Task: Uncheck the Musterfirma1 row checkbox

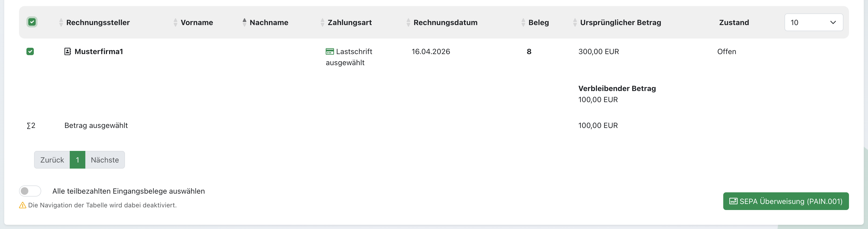Action: pos(30,51)
